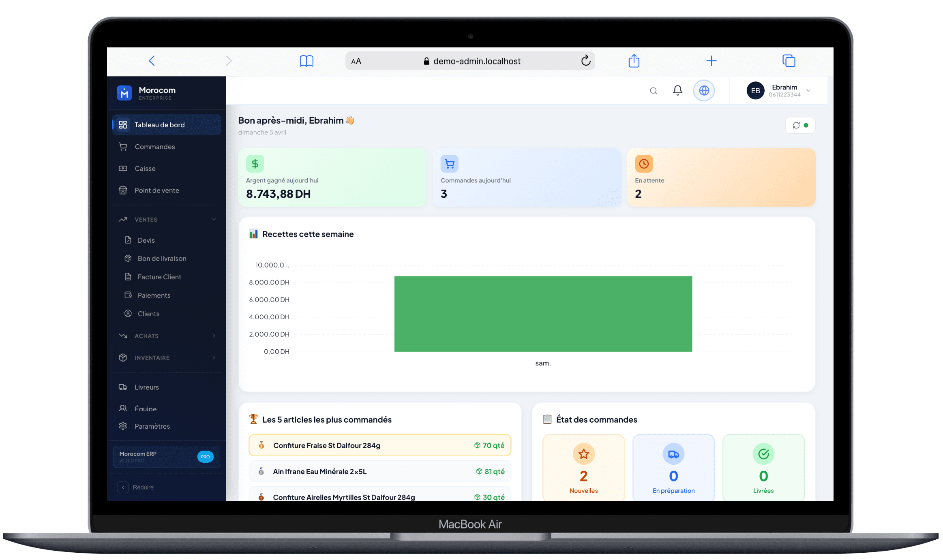Click the clock icon on the En attente card
This screenshot has width=943, height=560.
coord(644,164)
